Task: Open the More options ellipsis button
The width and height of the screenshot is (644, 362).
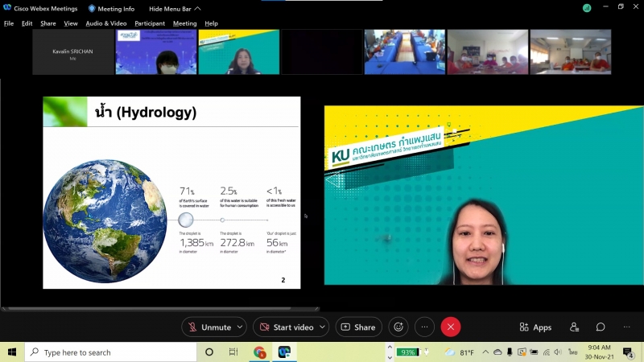Action: coord(424,327)
